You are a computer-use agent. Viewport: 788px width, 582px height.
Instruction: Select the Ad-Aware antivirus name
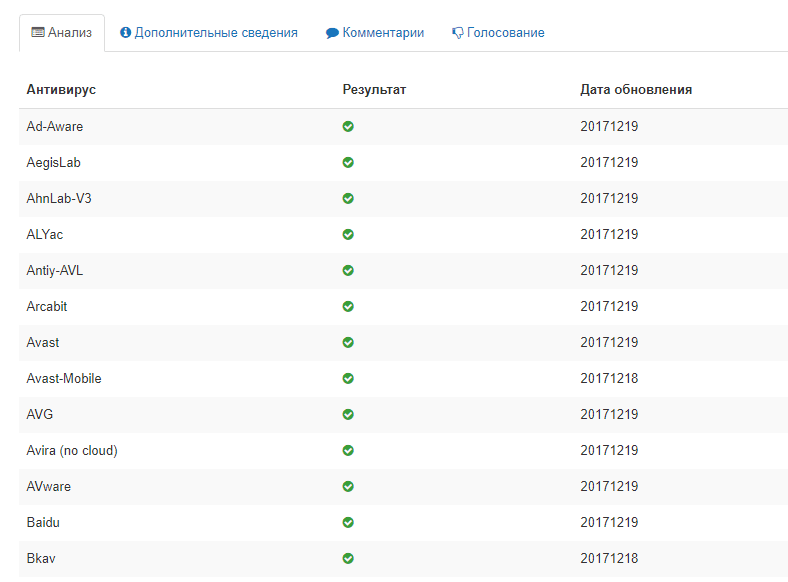click(x=55, y=126)
